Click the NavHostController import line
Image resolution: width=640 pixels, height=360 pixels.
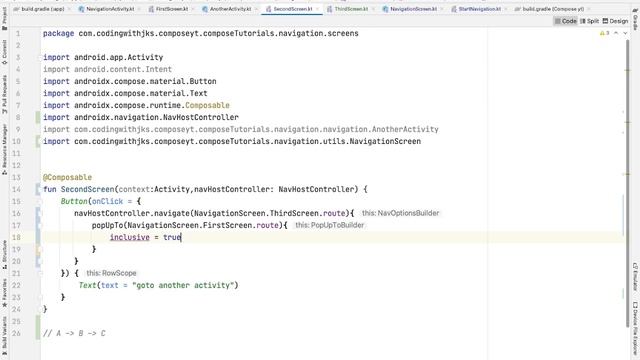(x=141, y=117)
